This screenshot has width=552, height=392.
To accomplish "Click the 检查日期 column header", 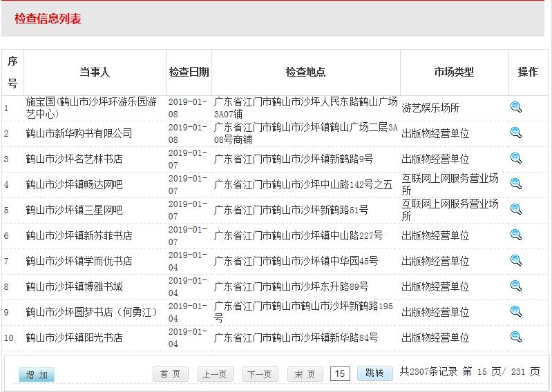I will point(189,72).
